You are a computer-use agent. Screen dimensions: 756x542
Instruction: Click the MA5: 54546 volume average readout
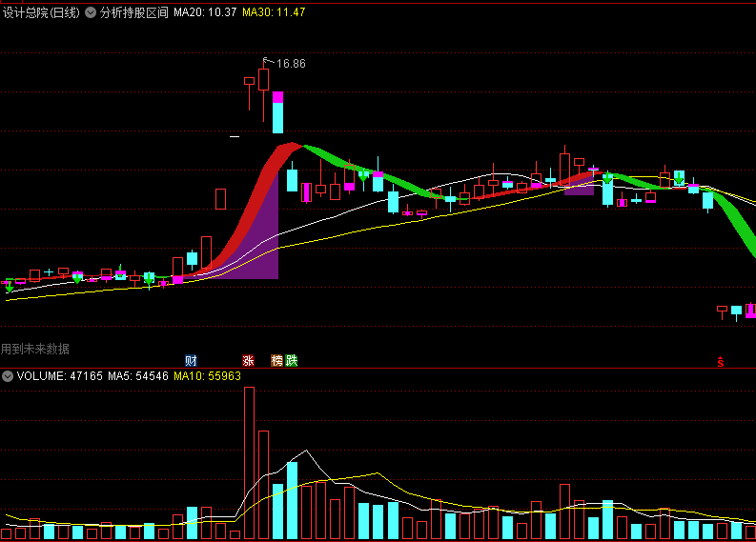tap(138, 376)
